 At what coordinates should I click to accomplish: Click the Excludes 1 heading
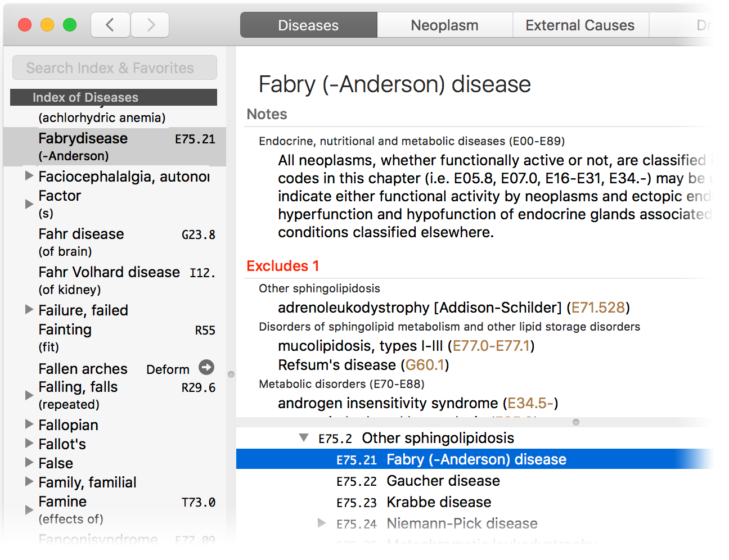(283, 265)
